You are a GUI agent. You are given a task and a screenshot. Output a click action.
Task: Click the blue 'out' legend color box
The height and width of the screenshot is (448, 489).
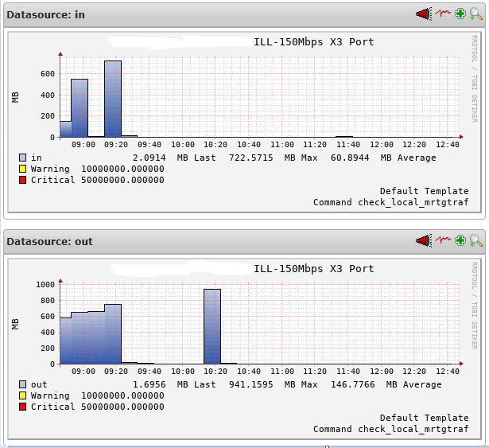coord(23,384)
